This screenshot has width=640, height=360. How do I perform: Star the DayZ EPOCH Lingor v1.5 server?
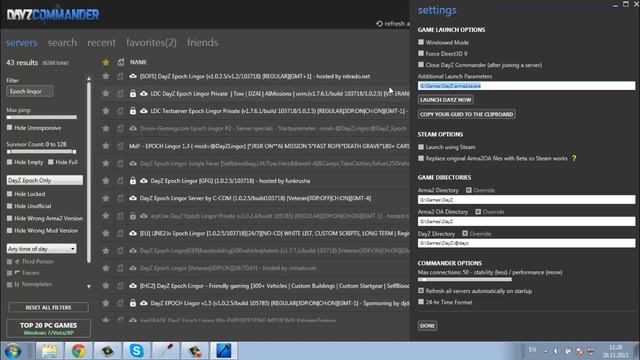coord(106,303)
